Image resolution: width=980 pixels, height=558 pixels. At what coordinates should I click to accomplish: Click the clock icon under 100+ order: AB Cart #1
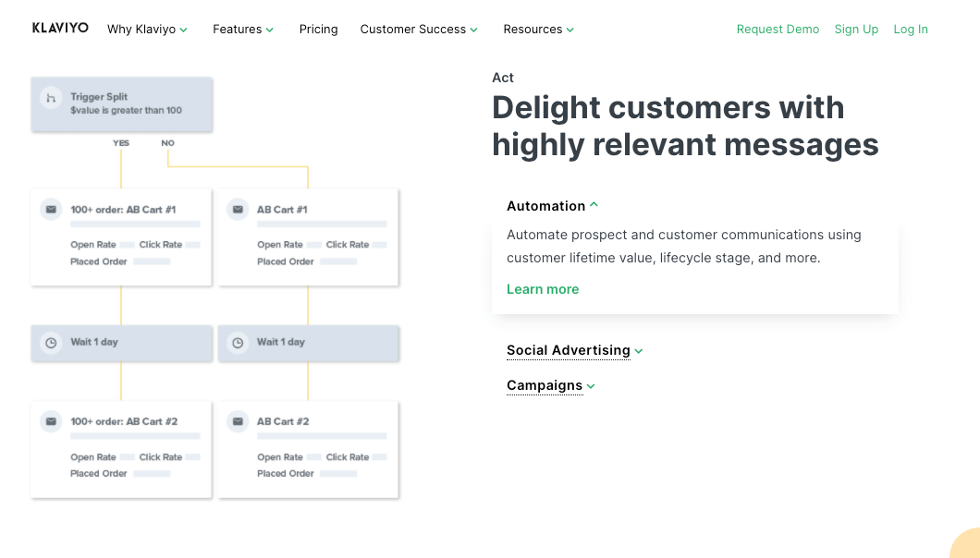tap(51, 343)
